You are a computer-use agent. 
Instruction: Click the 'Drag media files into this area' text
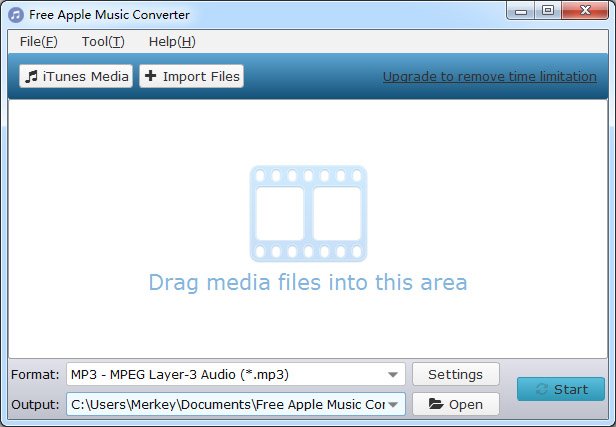point(308,282)
